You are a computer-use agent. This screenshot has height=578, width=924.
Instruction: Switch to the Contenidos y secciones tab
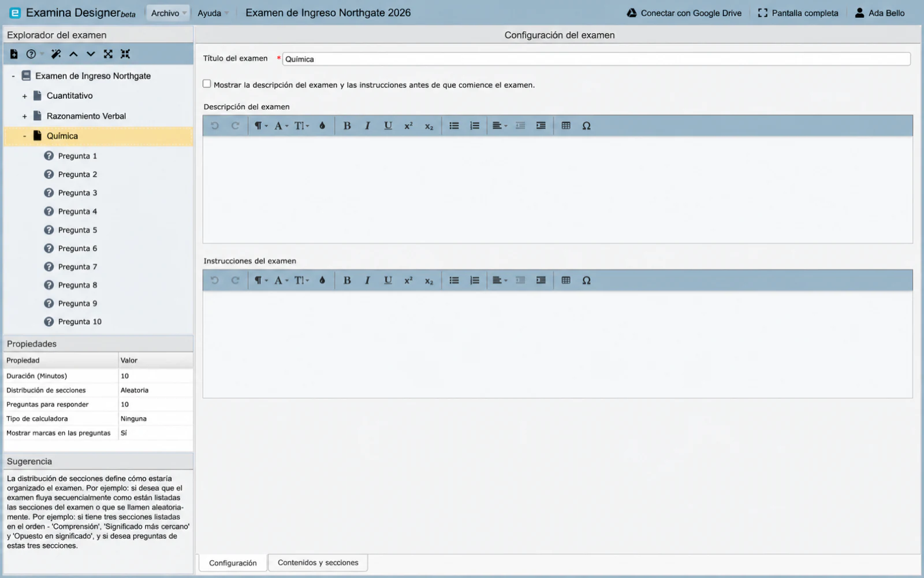pos(318,562)
